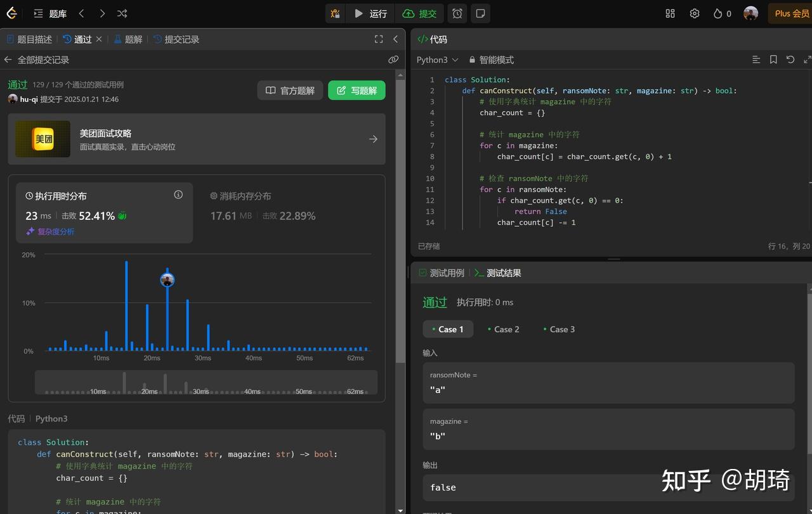Run code with 运行 button
812x514 pixels.
point(370,13)
